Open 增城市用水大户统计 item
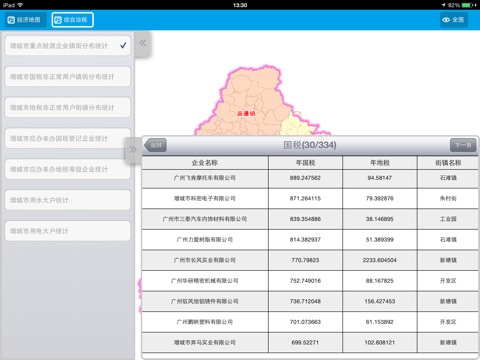480x360 pixels. (67, 200)
